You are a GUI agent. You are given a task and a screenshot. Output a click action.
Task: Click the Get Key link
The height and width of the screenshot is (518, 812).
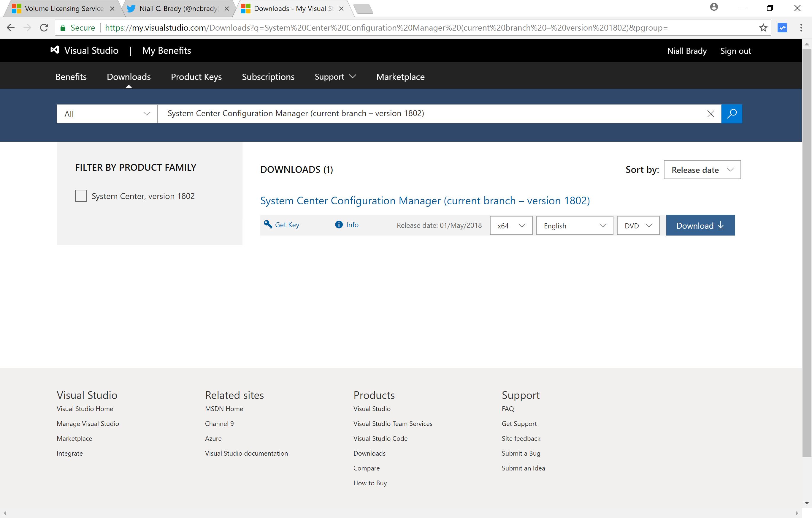click(287, 225)
